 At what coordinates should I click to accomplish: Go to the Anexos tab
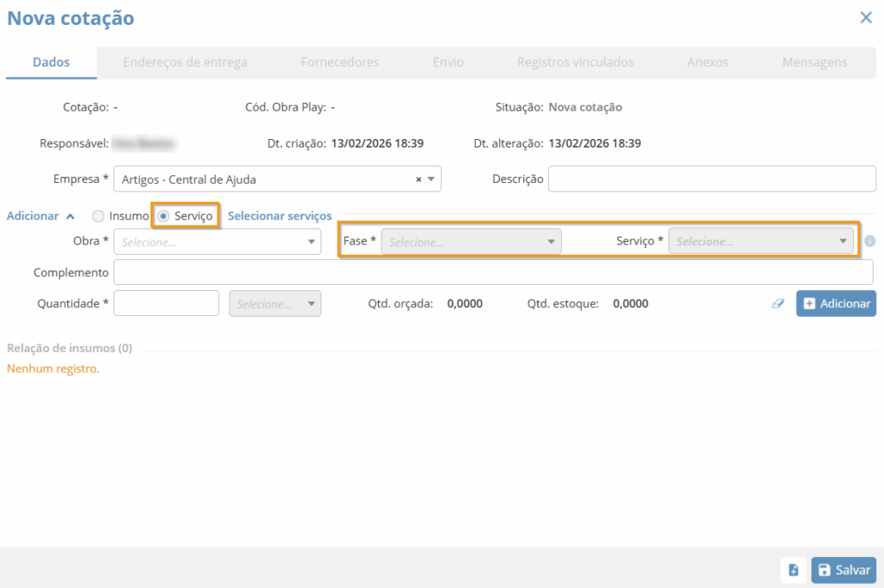tap(707, 62)
